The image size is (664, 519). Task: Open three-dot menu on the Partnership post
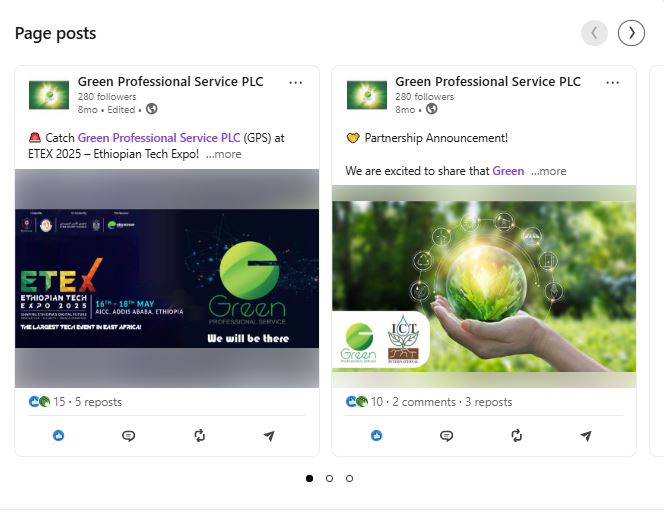(x=612, y=83)
